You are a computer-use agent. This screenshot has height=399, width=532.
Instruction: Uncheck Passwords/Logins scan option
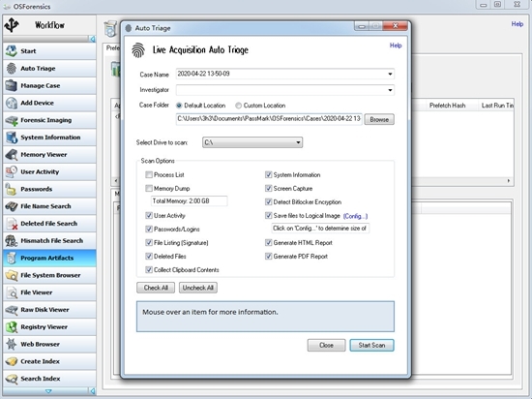tap(149, 230)
